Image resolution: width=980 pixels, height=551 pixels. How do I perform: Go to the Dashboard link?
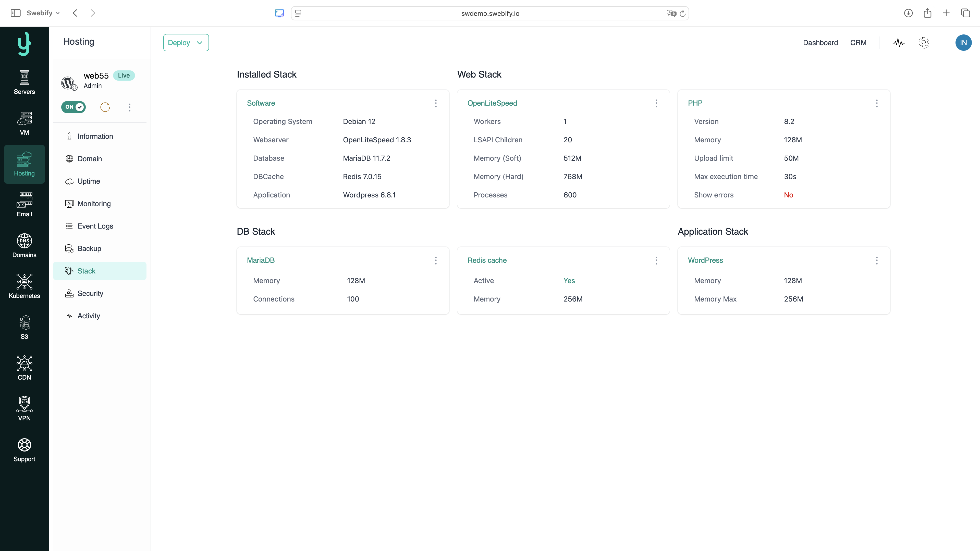tap(820, 43)
